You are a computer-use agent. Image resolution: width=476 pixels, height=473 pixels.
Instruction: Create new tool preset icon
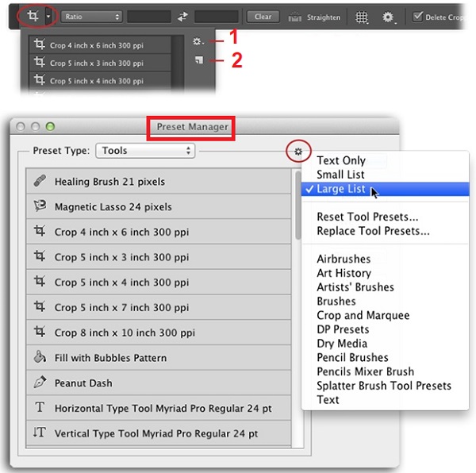[199, 60]
